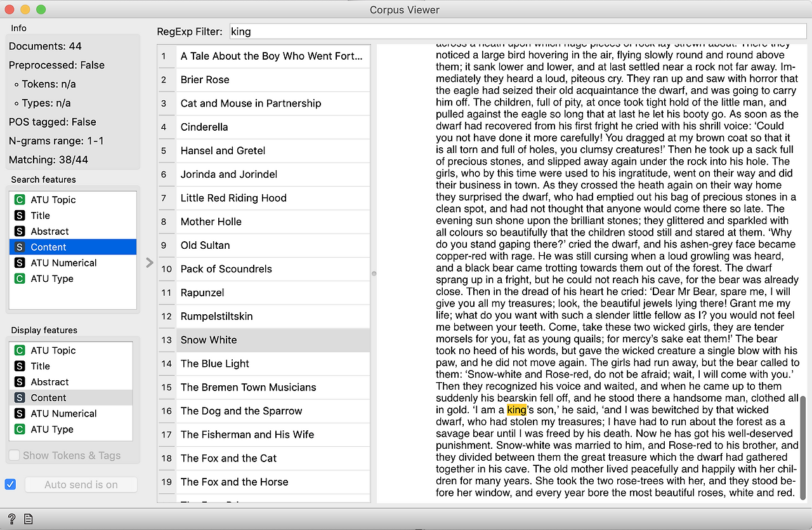812x530 pixels.
Task: Click Title type icon in Display features
Action: (20, 366)
